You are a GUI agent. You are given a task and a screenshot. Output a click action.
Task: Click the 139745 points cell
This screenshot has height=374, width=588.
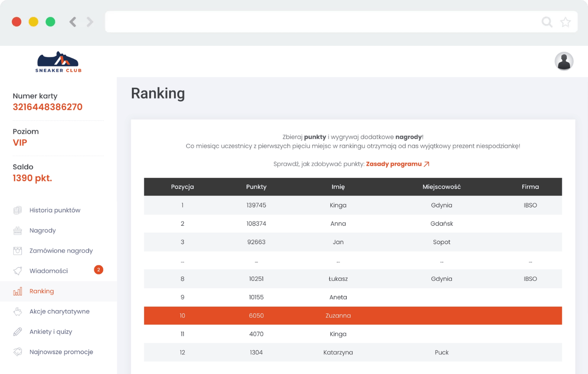(256, 205)
